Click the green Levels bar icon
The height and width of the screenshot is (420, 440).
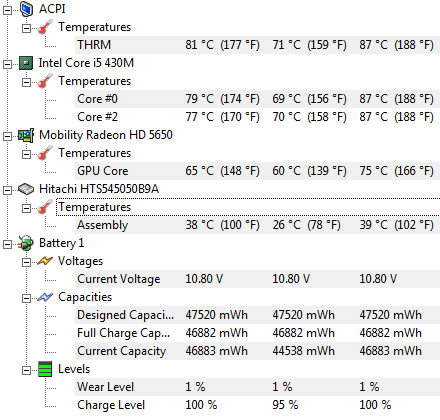tap(45, 369)
